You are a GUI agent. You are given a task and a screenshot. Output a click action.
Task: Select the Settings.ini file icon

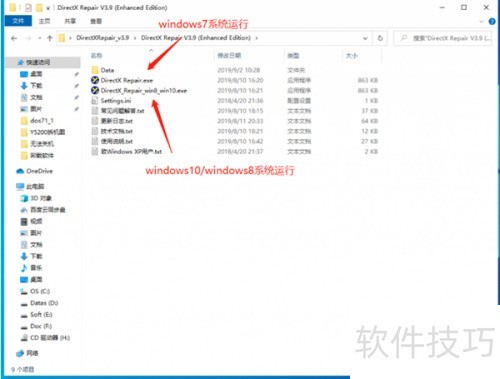pos(95,100)
